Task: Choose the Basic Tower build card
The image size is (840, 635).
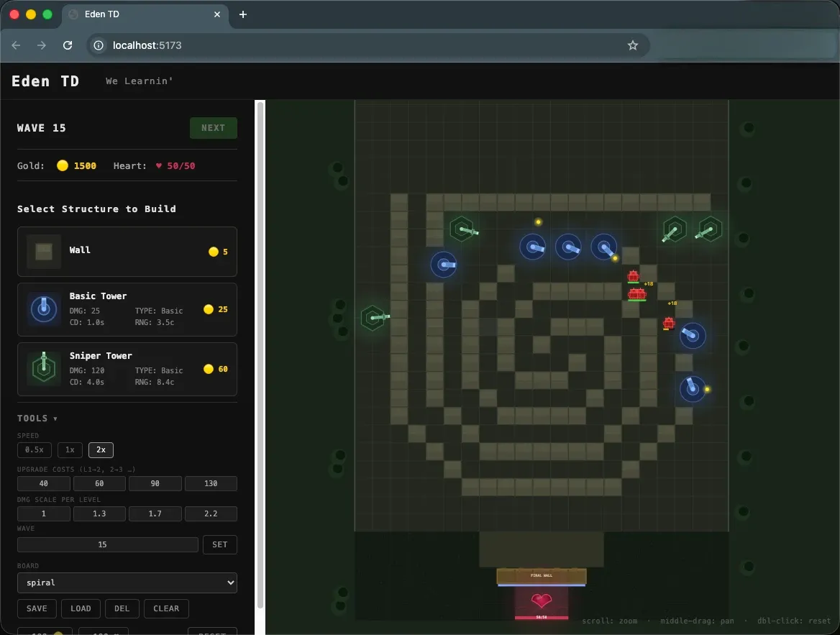Action: point(127,309)
